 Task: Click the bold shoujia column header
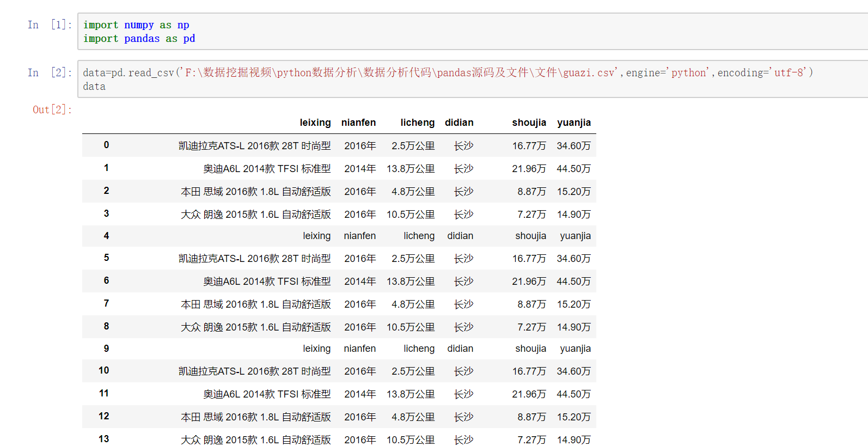click(529, 123)
